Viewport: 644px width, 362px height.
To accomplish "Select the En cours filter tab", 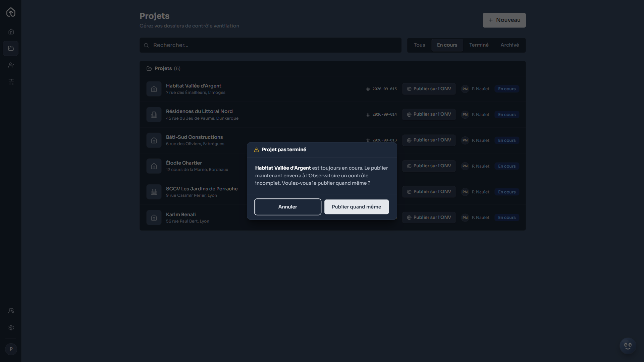I will (x=447, y=45).
